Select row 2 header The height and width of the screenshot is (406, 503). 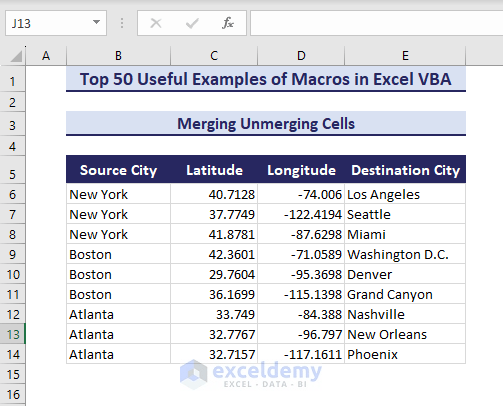13,102
